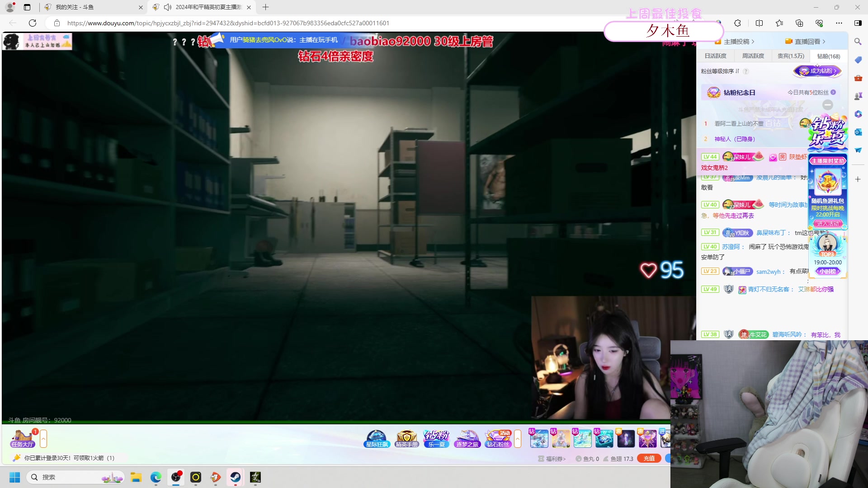Add a sidebar app with plus

[x=858, y=179]
